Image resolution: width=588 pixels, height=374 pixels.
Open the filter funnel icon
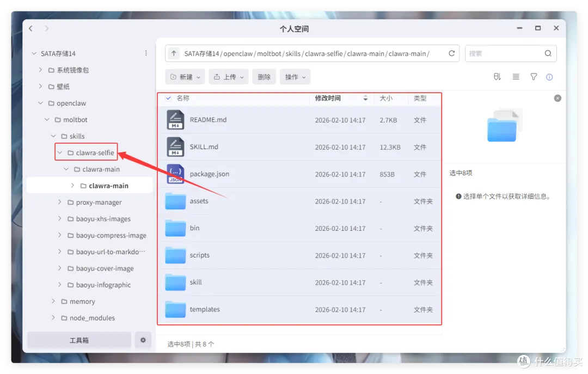(x=534, y=77)
